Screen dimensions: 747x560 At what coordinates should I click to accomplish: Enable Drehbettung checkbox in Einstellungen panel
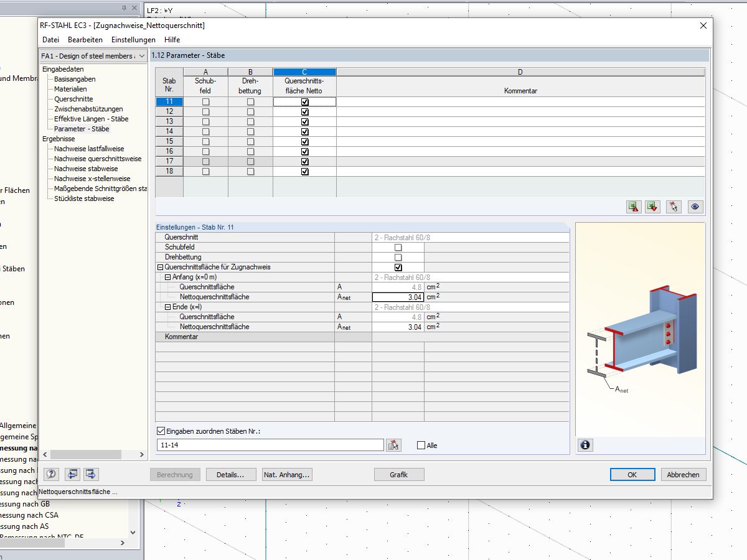point(398,257)
